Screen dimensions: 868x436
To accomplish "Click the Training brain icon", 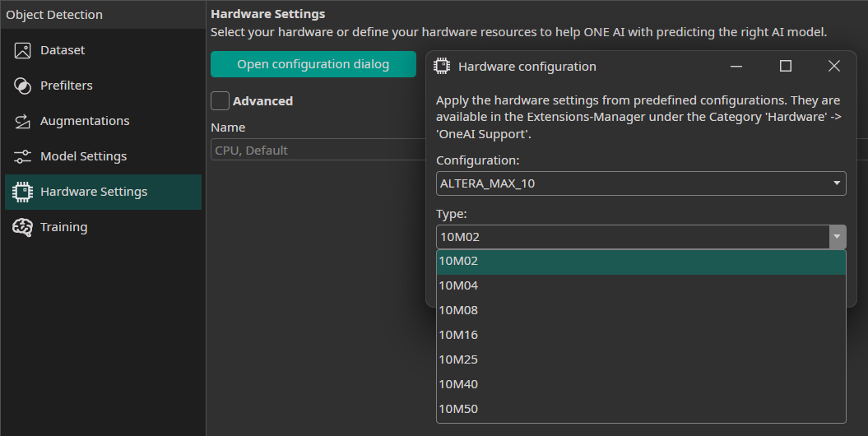I will pos(23,227).
